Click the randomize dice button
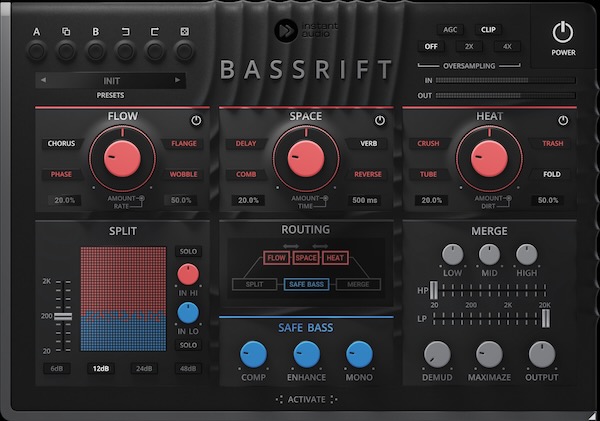 [x=185, y=48]
